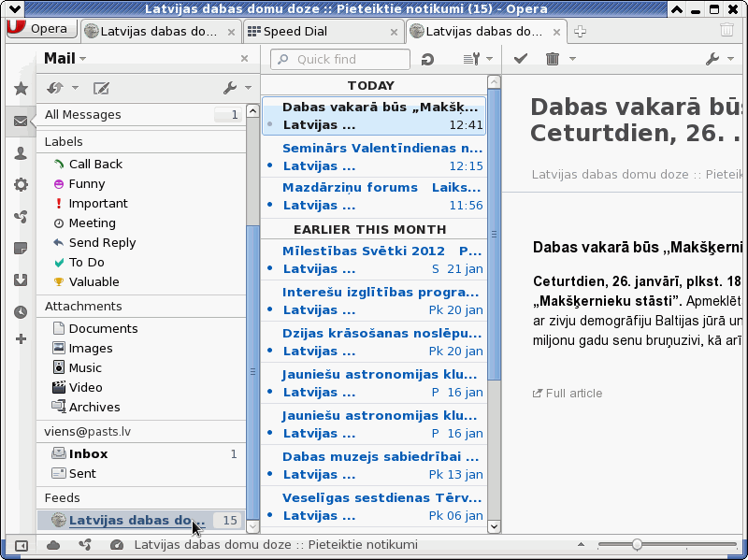Open the Extensions gear panel icon
The width and height of the screenshot is (748, 560).
tap(21, 184)
